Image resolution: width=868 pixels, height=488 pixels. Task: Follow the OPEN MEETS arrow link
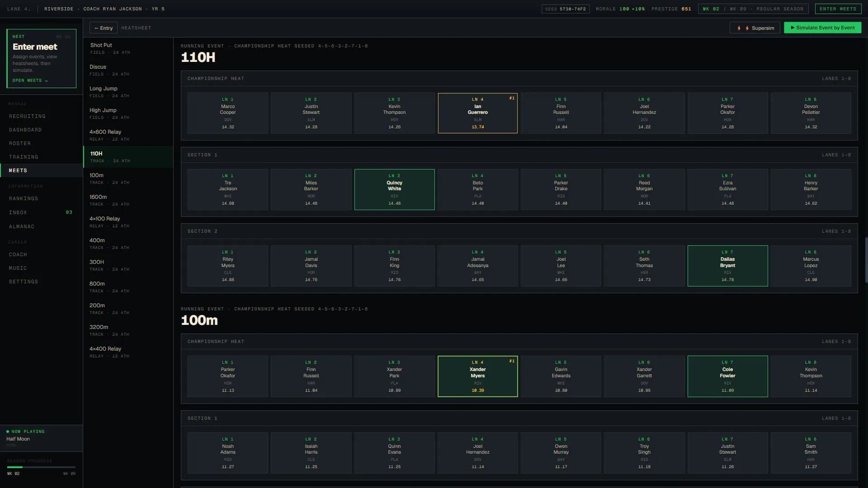pos(30,80)
